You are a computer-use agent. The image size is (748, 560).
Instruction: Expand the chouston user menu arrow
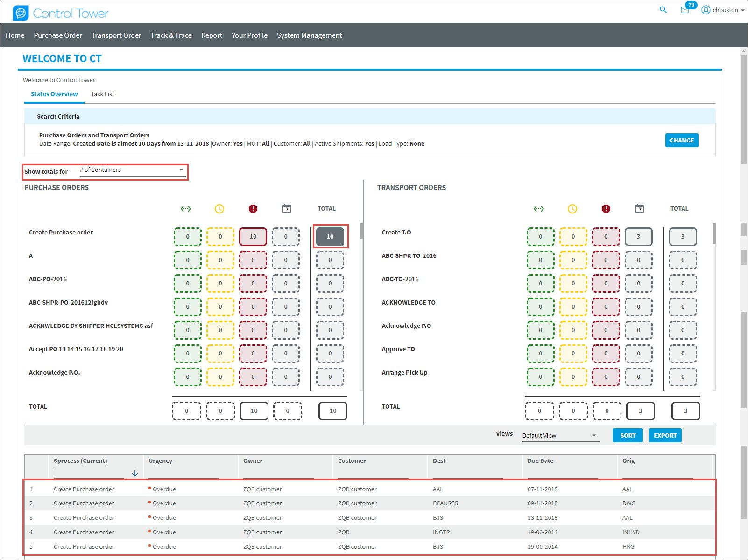point(742,10)
